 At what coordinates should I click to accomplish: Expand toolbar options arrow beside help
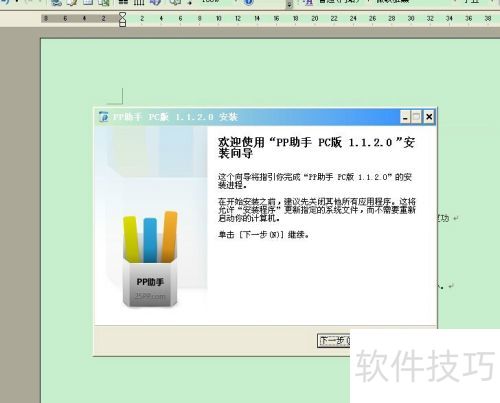click(x=289, y=4)
